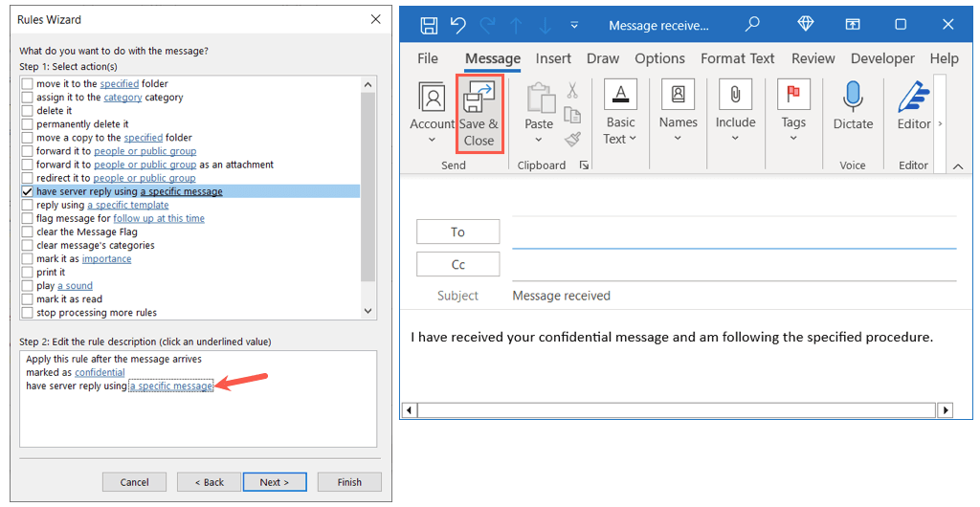
Task: Click Cancel in Rules Wizard
Action: [x=134, y=482]
